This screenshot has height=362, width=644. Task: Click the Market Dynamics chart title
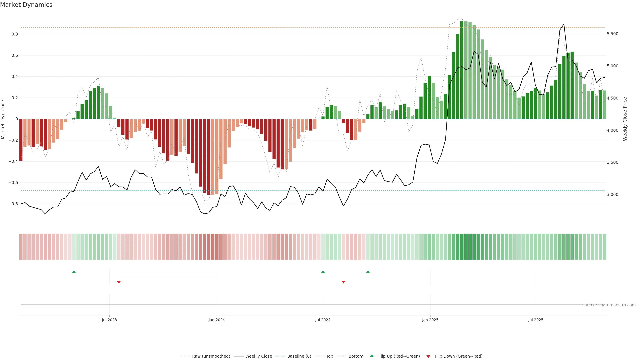[26, 5]
